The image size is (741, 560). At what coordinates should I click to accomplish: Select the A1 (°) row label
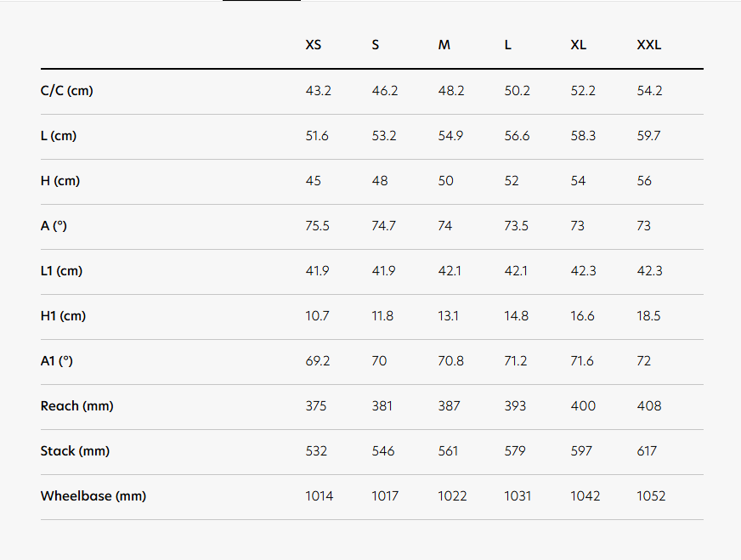point(57,361)
